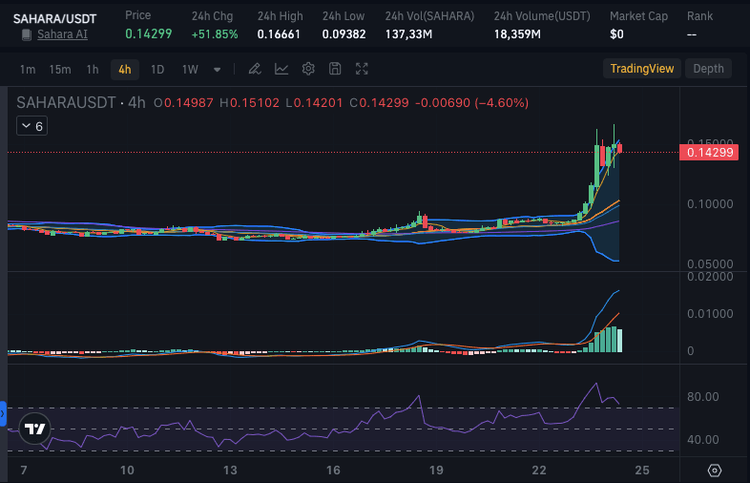This screenshot has width=750, height=483.
Task: Select the 15m timeframe
Action: 60,69
